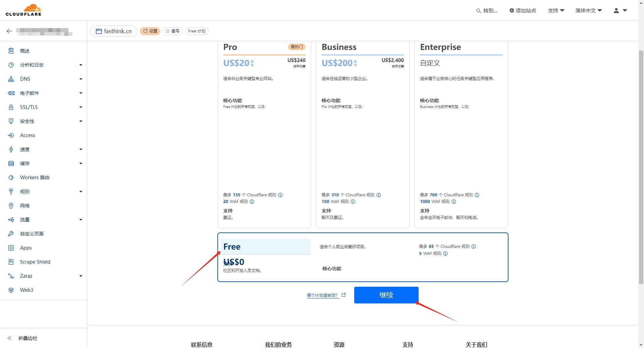This screenshot has width=644, height=348.
Task: Click the page vertical scrollbar
Action: click(x=641, y=167)
